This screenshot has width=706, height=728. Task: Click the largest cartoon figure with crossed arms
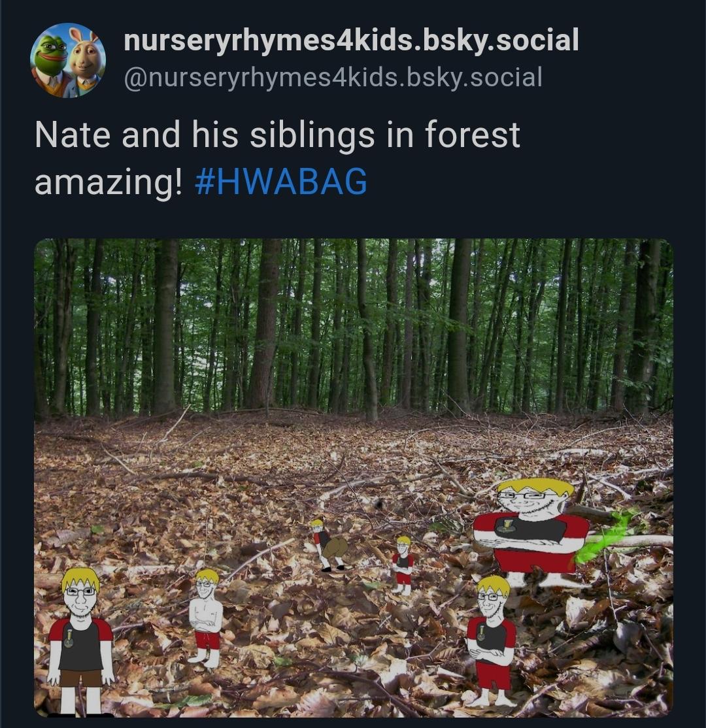click(x=530, y=529)
